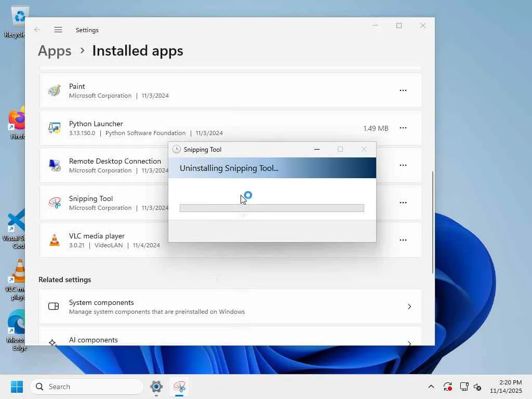
Task: Open the Windows Start menu
Action: click(17, 387)
